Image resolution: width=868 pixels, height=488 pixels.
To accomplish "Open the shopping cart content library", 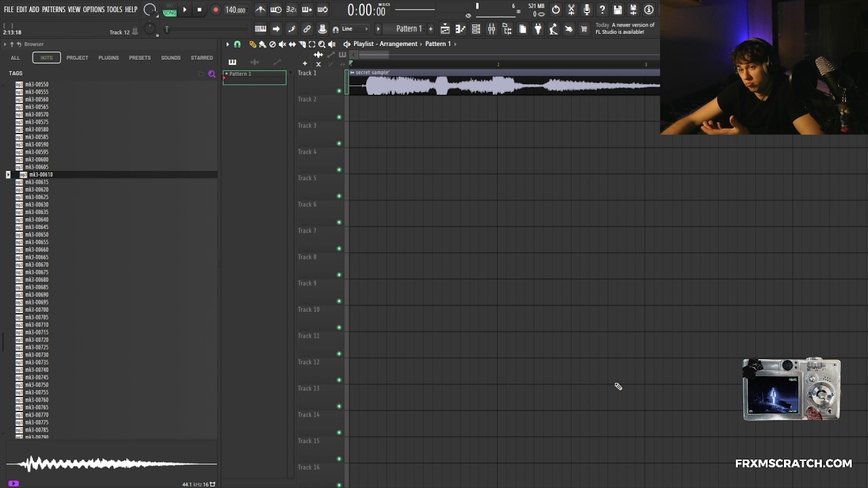I will [584, 29].
